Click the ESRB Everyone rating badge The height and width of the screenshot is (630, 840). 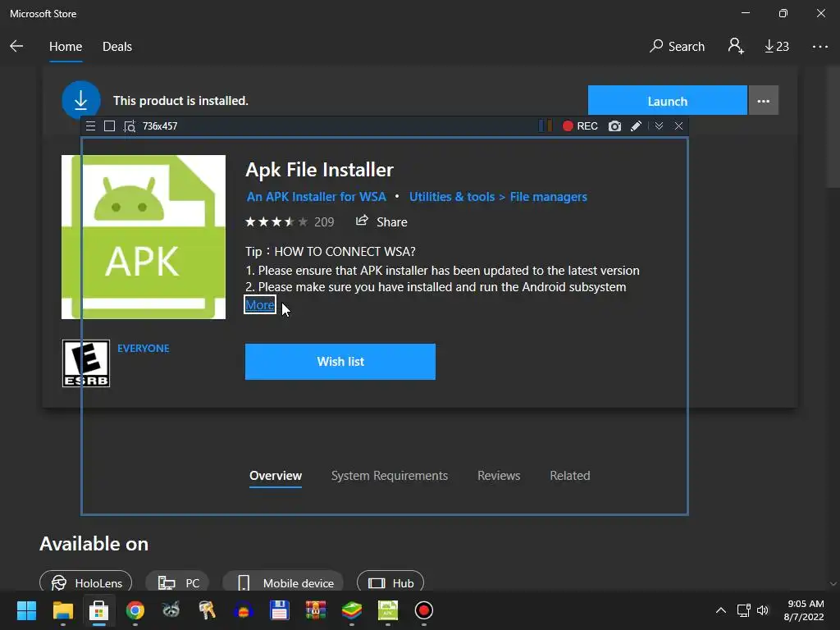[85, 363]
